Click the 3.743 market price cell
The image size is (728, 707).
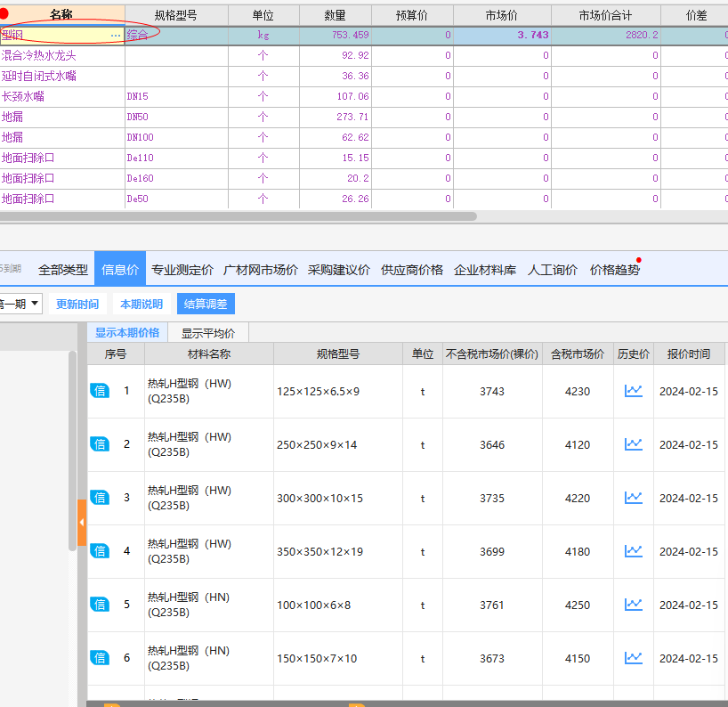(x=502, y=36)
